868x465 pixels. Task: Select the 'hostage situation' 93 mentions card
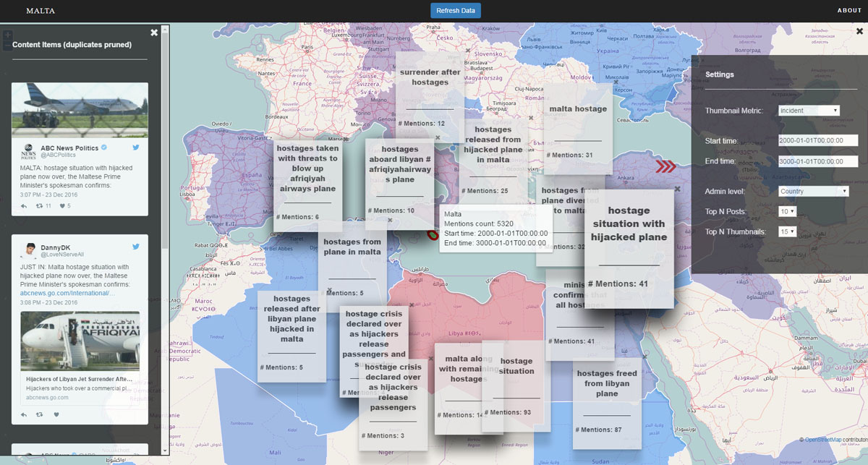pyautogui.click(x=516, y=386)
